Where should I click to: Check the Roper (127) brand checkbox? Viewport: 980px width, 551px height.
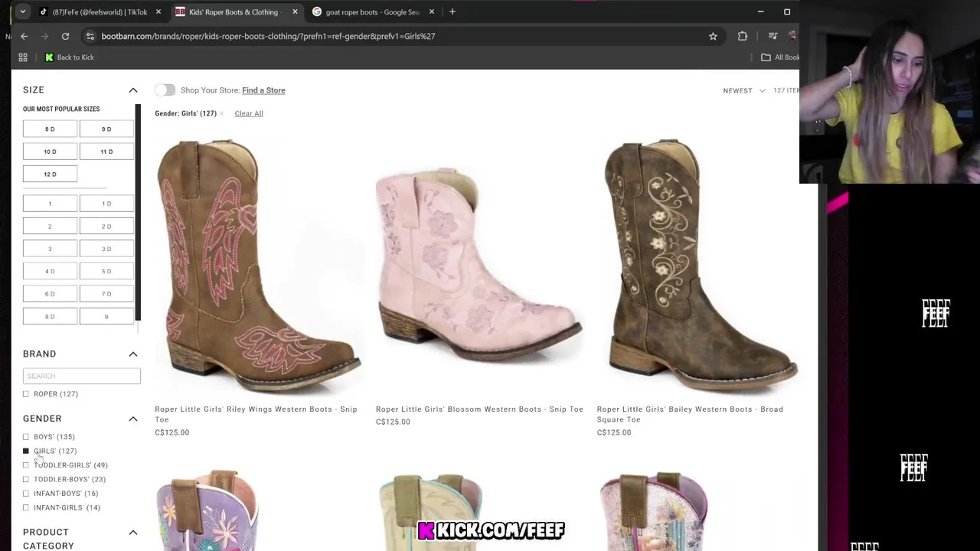[x=26, y=394]
